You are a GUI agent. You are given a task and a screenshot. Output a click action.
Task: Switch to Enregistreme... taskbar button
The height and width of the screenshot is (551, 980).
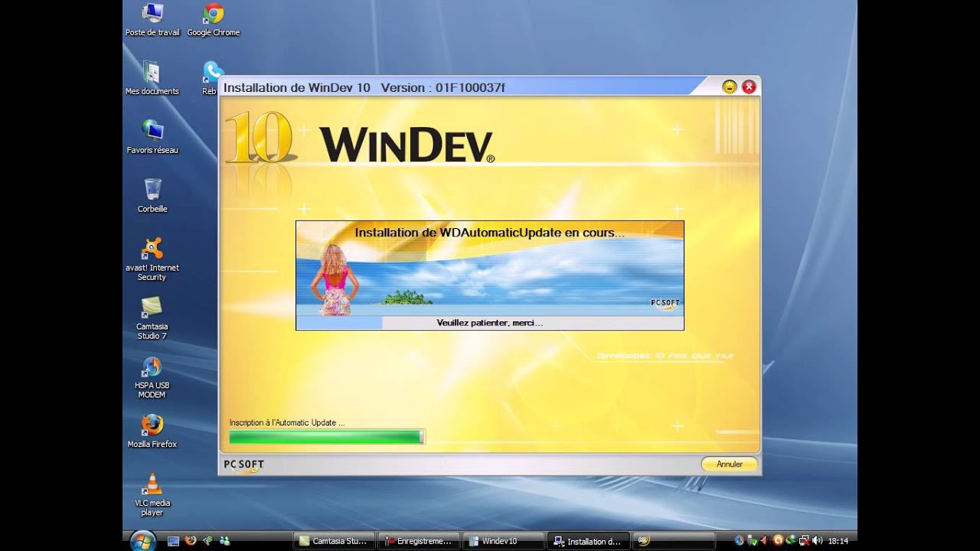click(x=419, y=541)
